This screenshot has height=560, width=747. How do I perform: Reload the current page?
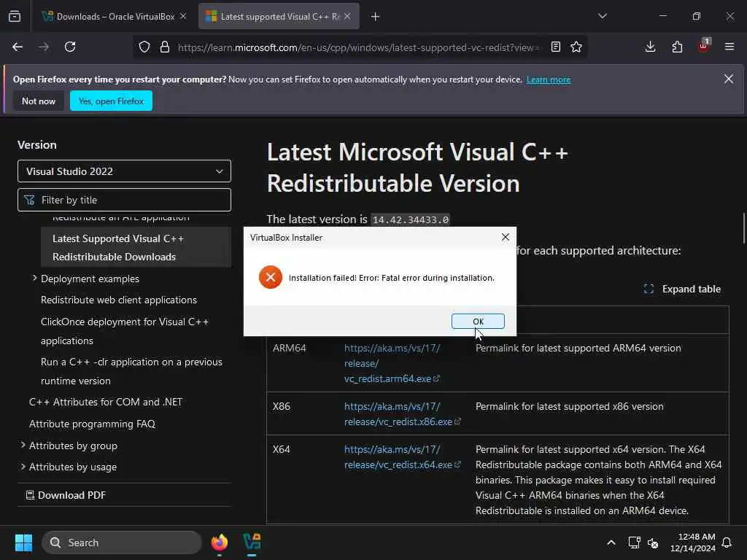70,47
